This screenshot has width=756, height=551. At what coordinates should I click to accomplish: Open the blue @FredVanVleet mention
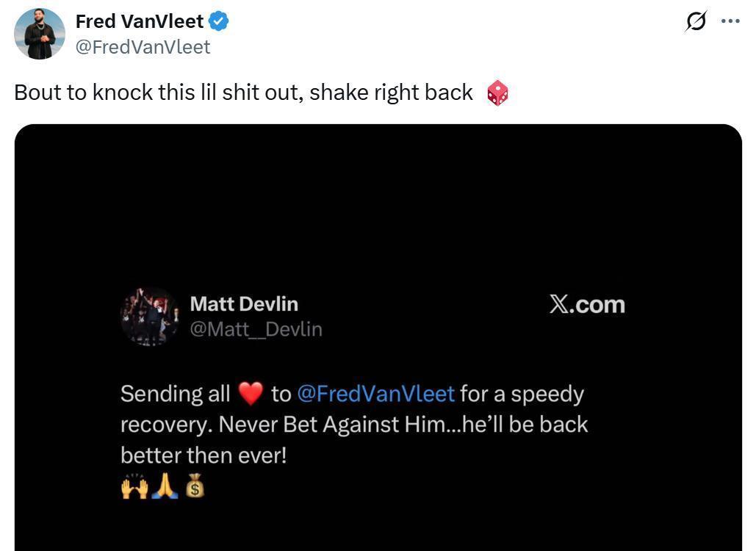click(x=376, y=394)
